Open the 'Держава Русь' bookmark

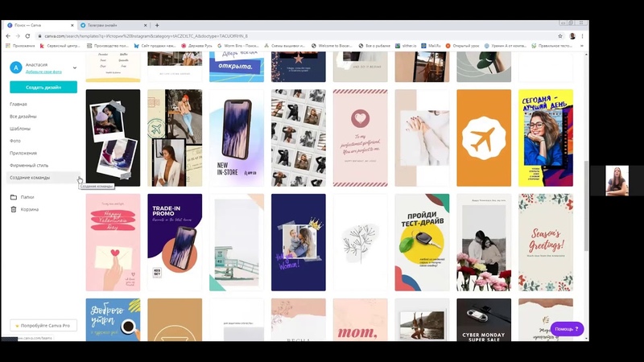[196, 46]
